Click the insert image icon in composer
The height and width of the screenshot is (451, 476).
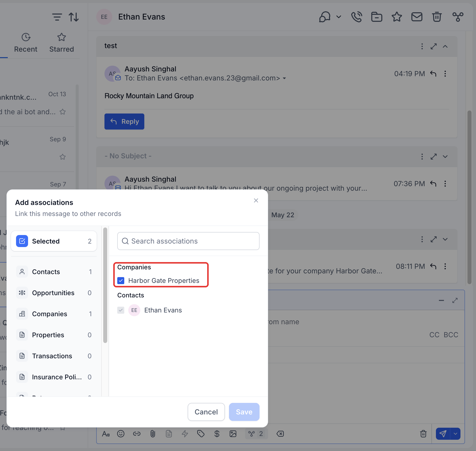point(233,434)
